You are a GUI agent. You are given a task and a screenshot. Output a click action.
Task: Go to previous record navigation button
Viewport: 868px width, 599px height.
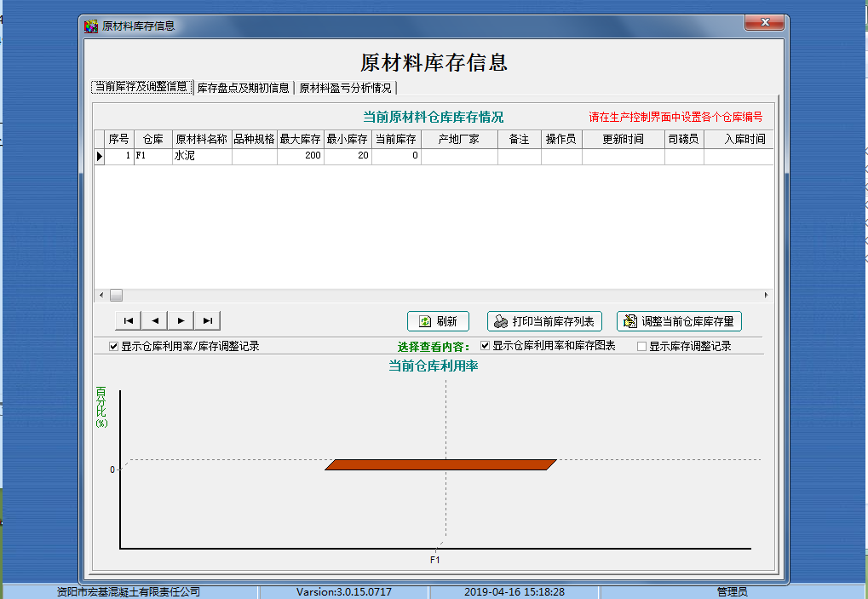pyautogui.click(x=154, y=320)
